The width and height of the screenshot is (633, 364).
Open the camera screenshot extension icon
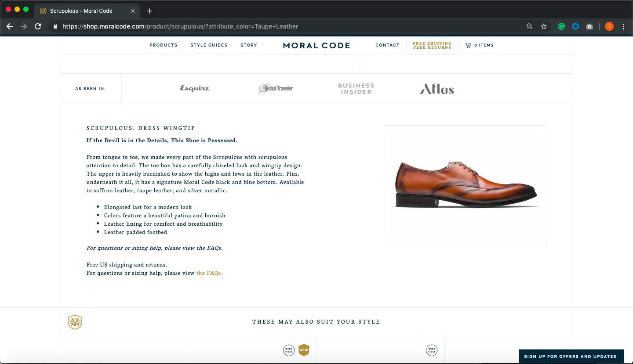[589, 26]
